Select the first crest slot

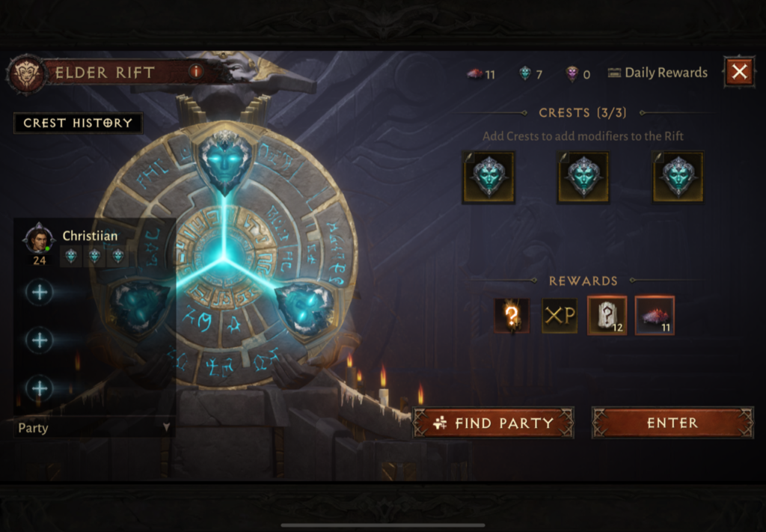point(488,177)
